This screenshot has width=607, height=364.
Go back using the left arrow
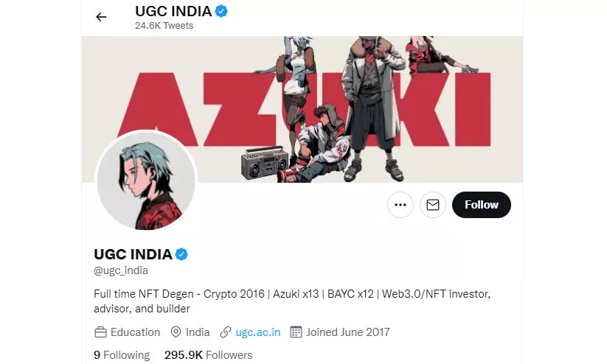point(101,17)
